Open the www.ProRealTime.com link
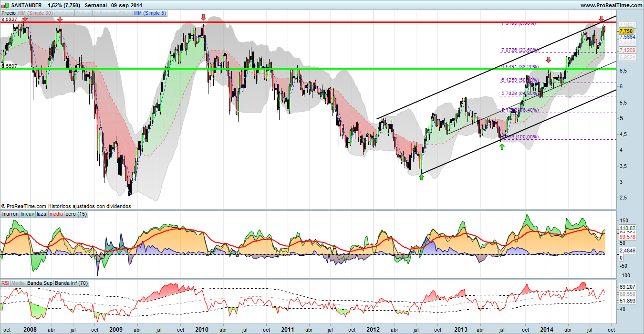The width and height of the screenshot is (644, 334). click(611, 5)
